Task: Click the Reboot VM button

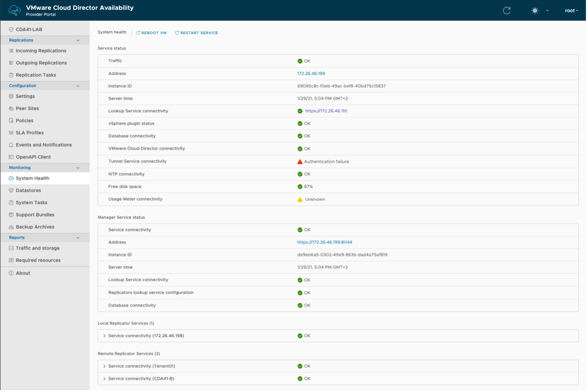Action: (152, 33)
